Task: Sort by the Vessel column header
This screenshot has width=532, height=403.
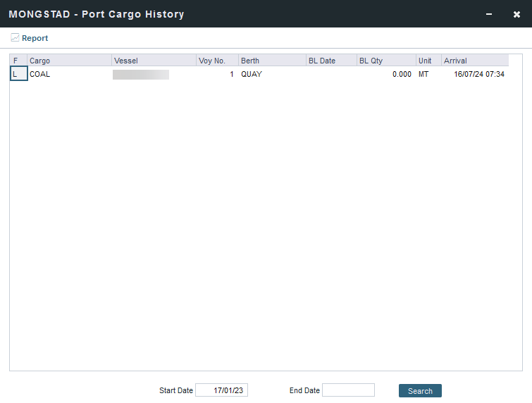Action: [154, 61]
